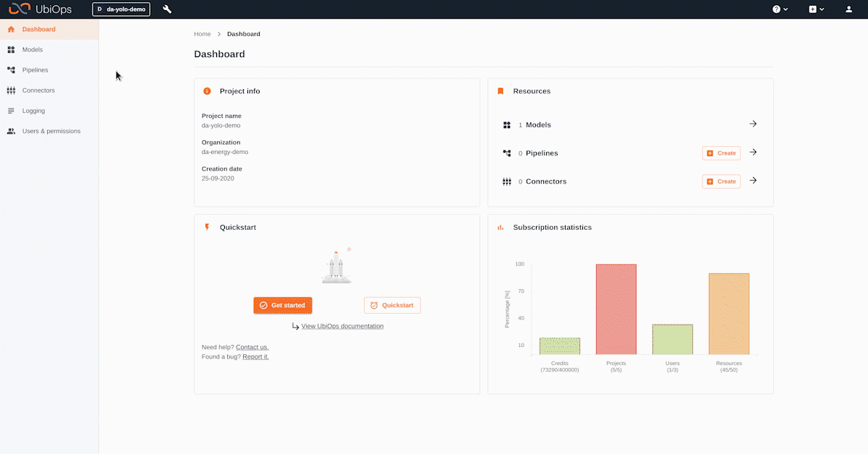
Task: Click the 'Users (1/3)' axis label
Action: (x=673, y=367)
